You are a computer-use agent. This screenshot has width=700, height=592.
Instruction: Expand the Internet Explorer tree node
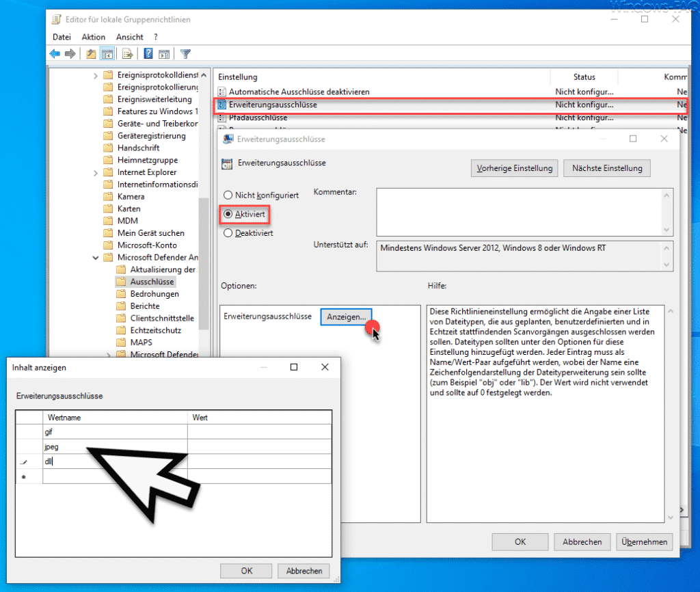95,173
